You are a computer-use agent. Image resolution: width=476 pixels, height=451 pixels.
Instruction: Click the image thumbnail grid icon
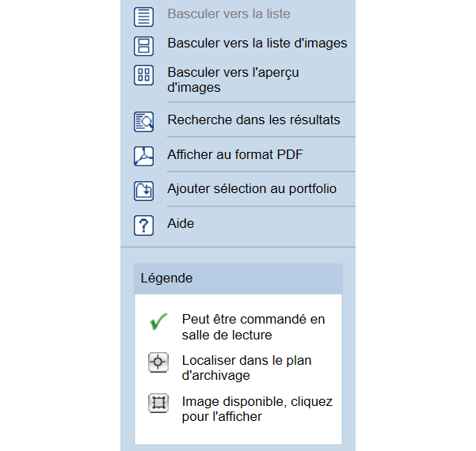pos(143,75)
